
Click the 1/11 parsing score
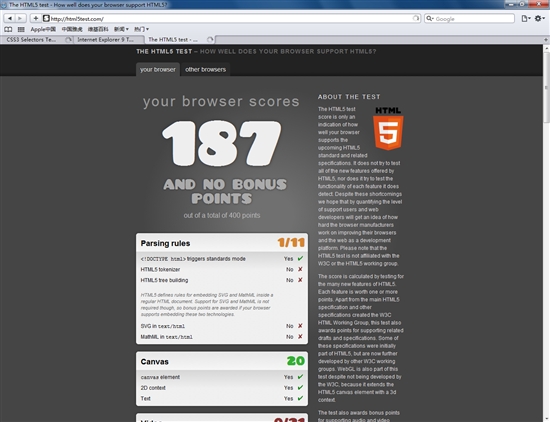(291, 242)
